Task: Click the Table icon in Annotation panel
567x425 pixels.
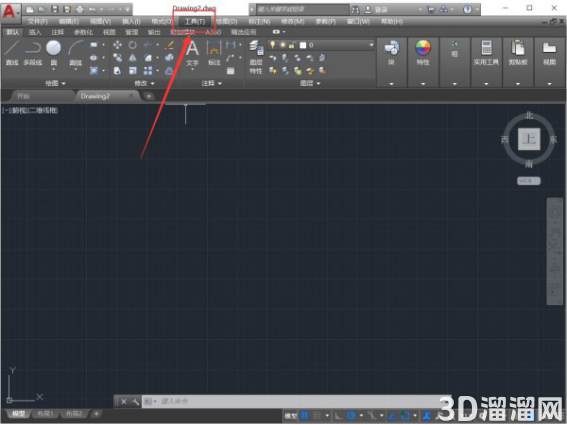Action: tap(230, 71)
